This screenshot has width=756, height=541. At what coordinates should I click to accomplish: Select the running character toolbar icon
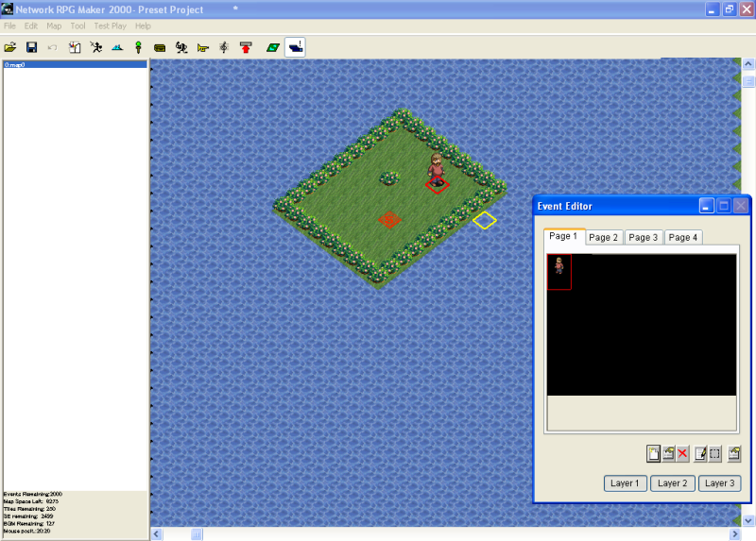pyautogui.click(x=95, y=46)
